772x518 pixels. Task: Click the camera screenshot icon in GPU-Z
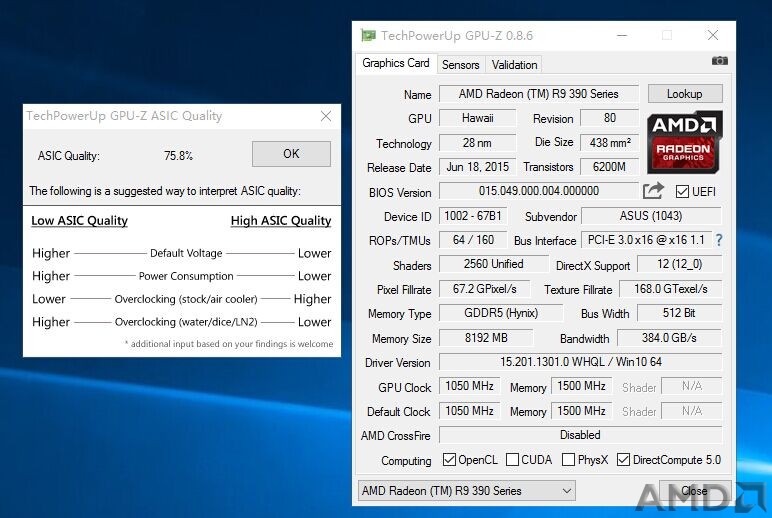719,61
